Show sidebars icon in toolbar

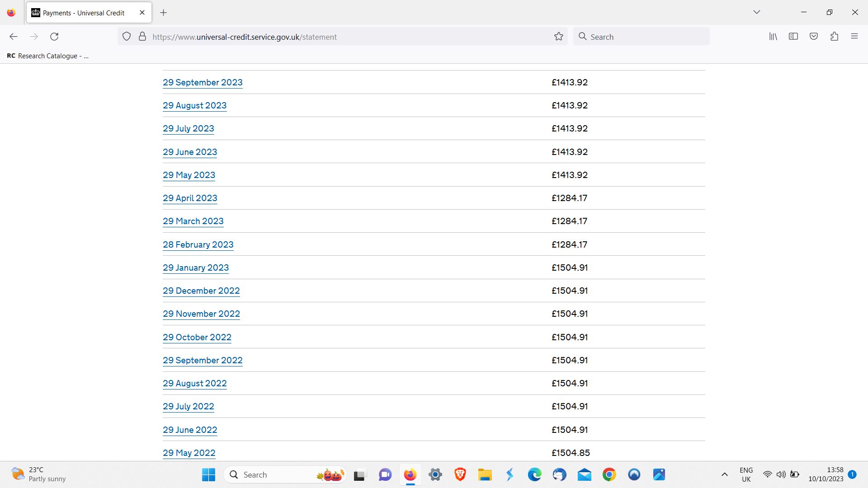click(x=793, y=37)
